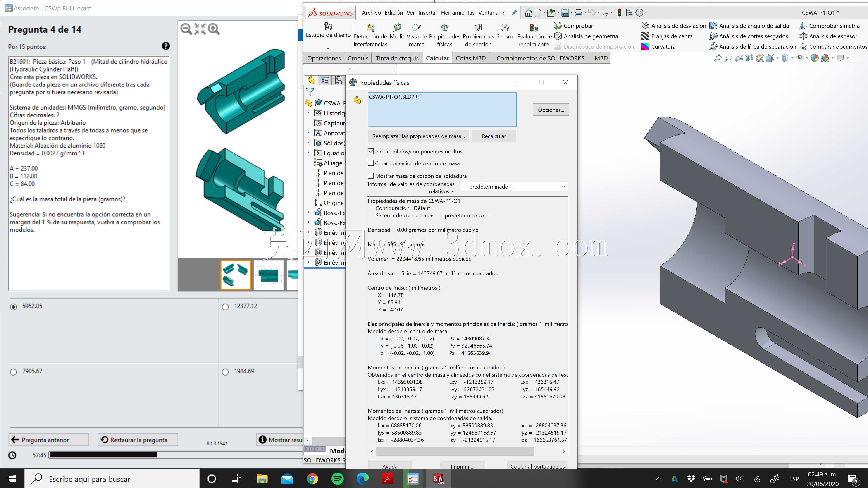Select answer 5952.05
Image resolution: width=868 pixels, height=488 pixels.
[x=14, y=307]
